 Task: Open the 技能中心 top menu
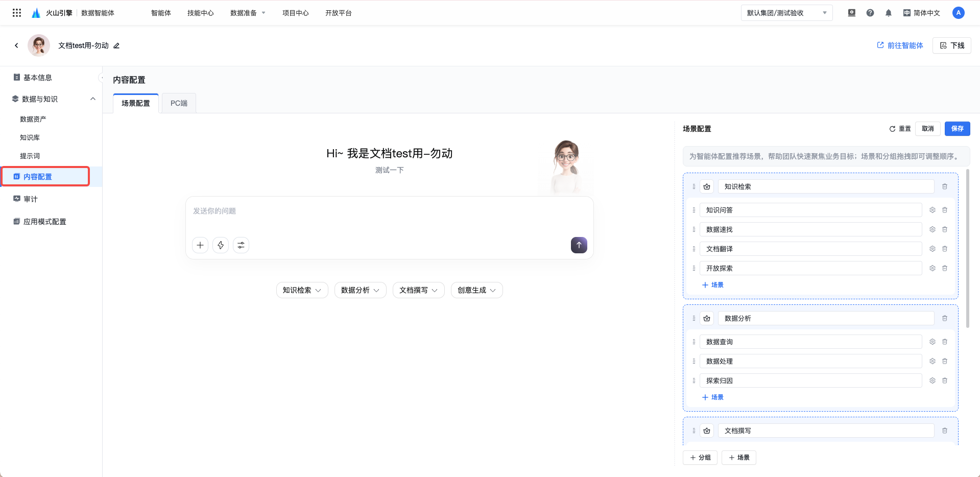tap(201, 13)
